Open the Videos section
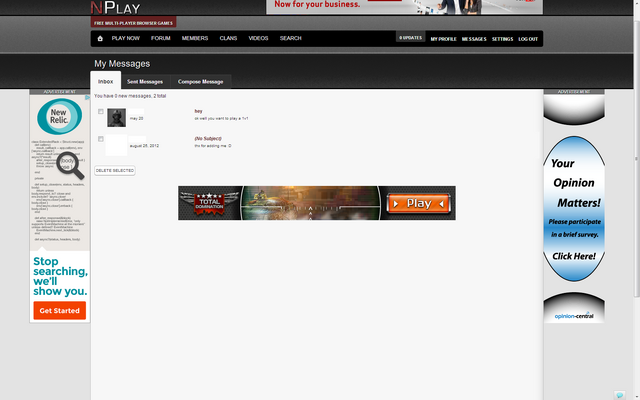The width and height of the screenshot is (640, 400). click(258, 38)
